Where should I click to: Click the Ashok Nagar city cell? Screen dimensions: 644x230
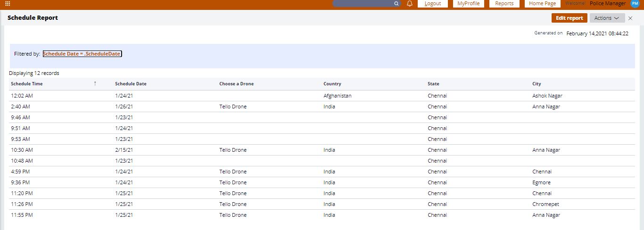(x=547, y=96)
